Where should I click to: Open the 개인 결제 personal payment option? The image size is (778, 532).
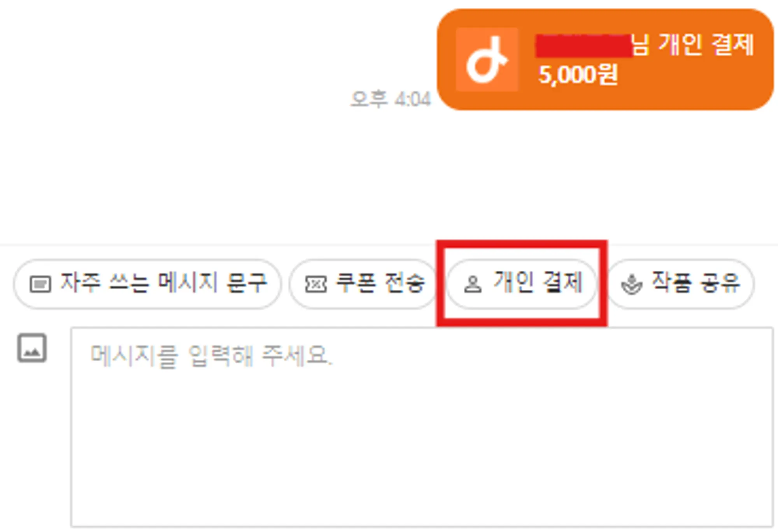tap(522, 284)
